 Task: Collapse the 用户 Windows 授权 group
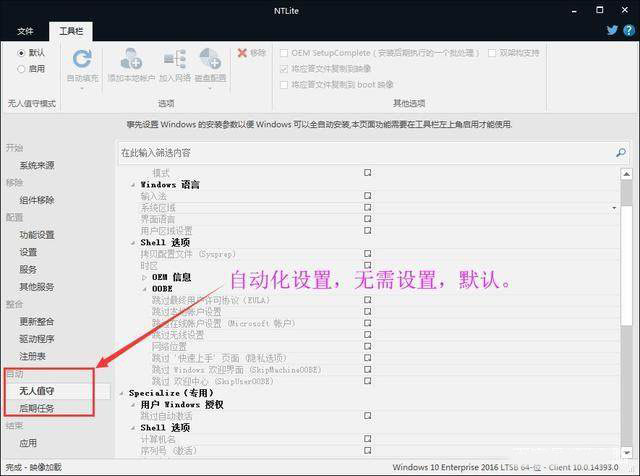[133, 405]
